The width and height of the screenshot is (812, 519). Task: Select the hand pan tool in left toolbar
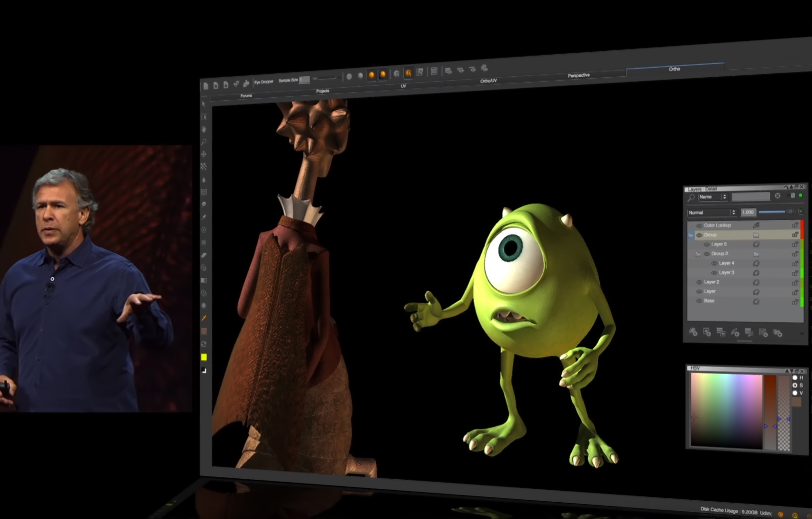204,129
